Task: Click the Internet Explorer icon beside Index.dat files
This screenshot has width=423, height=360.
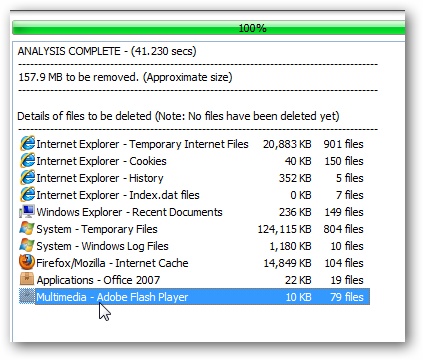Action: coord(27,195)
